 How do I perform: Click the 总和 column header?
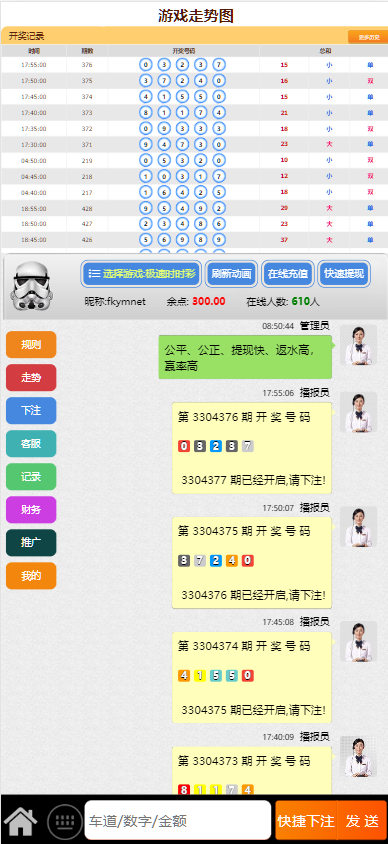pyautogui.click(x=325, y=51)
